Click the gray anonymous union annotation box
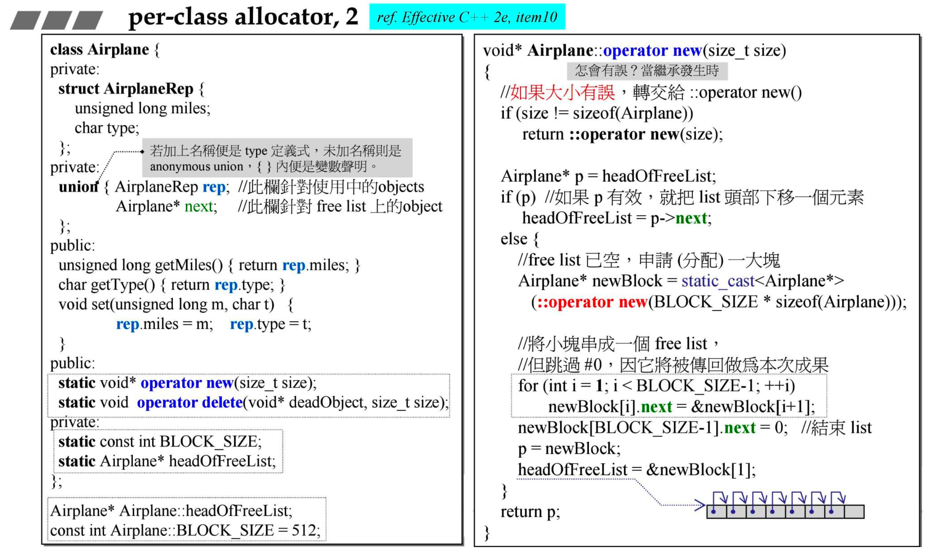 [277, 158]
